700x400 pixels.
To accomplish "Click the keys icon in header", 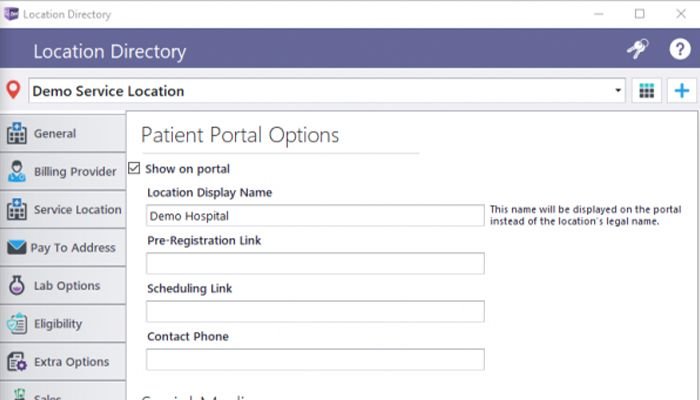I will tap(637, 50).
